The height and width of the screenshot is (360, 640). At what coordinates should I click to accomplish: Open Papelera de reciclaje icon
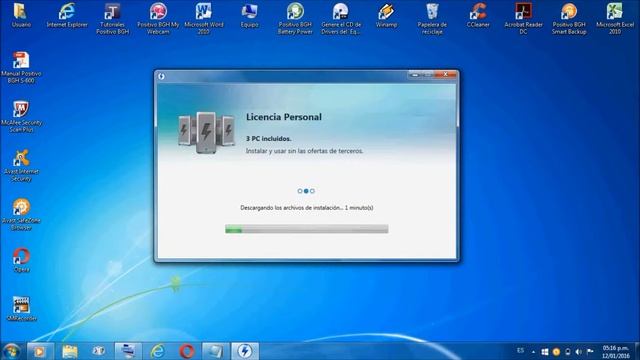coord(432,18)
